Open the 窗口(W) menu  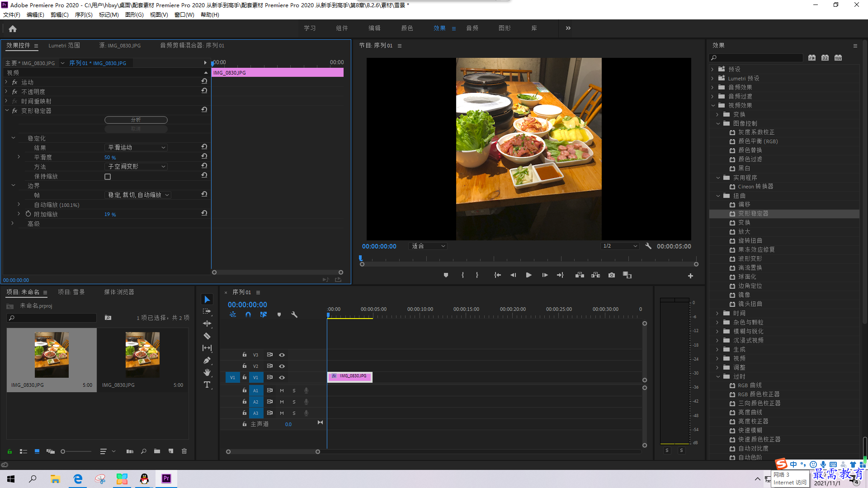click(184, 15)
